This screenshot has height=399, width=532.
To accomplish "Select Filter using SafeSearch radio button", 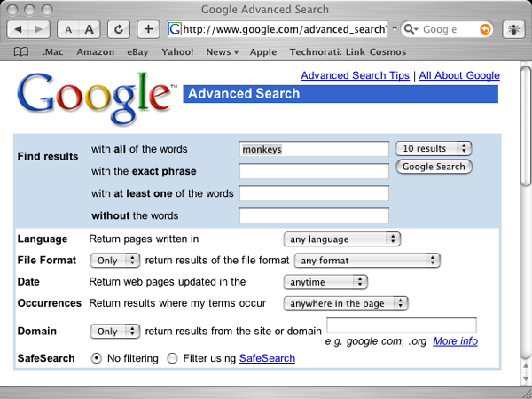I will [x=172, y=358].
